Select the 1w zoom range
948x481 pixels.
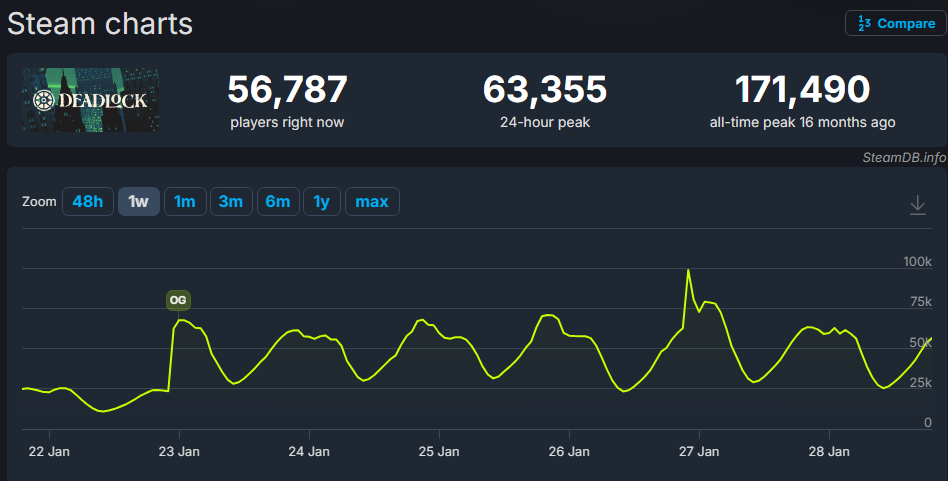point(138,201)
